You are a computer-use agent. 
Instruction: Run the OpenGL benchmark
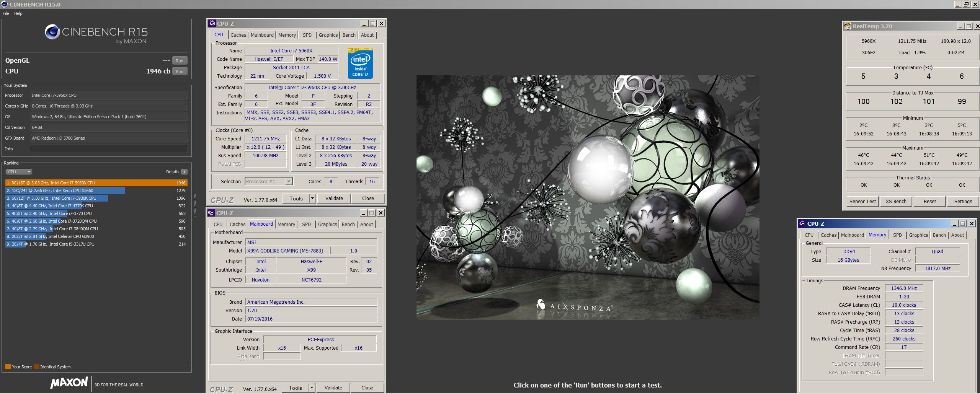pos(180,60)
